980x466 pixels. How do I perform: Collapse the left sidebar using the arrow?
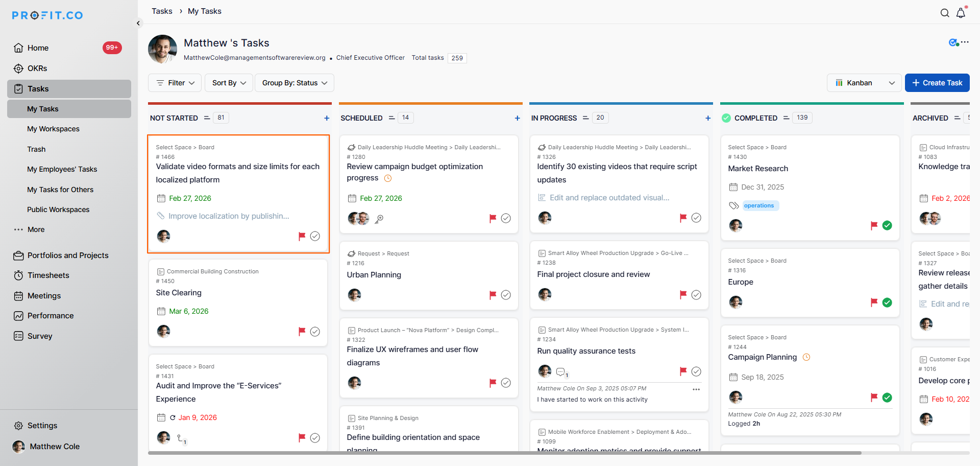pos(138,23)
